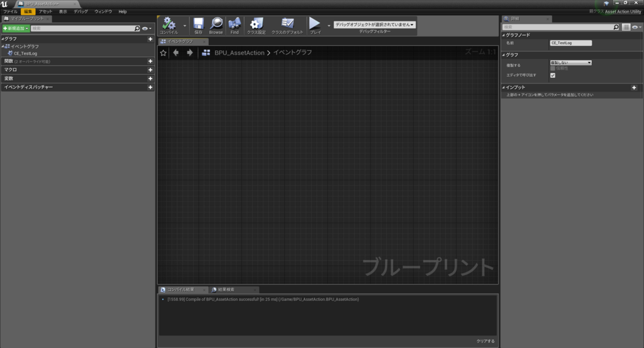Open Find in the toolbar

click(235, 26)
